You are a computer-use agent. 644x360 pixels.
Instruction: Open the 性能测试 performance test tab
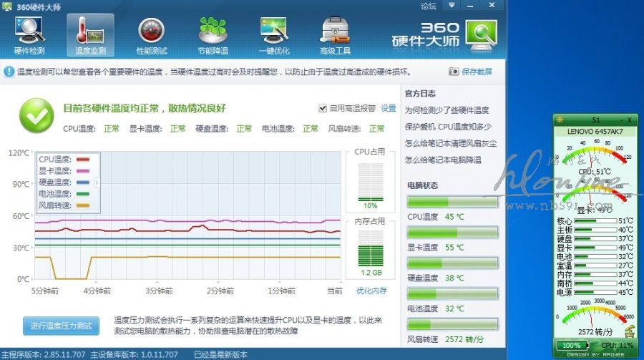tap(152, 36)
